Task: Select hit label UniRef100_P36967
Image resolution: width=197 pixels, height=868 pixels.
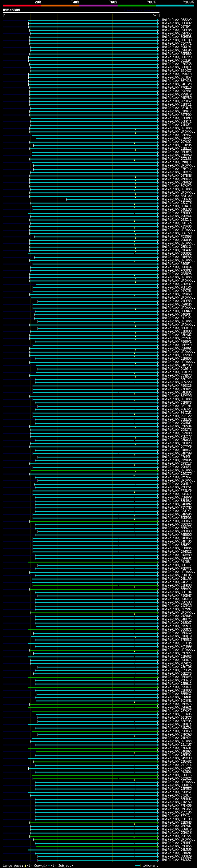Action: 177,135
